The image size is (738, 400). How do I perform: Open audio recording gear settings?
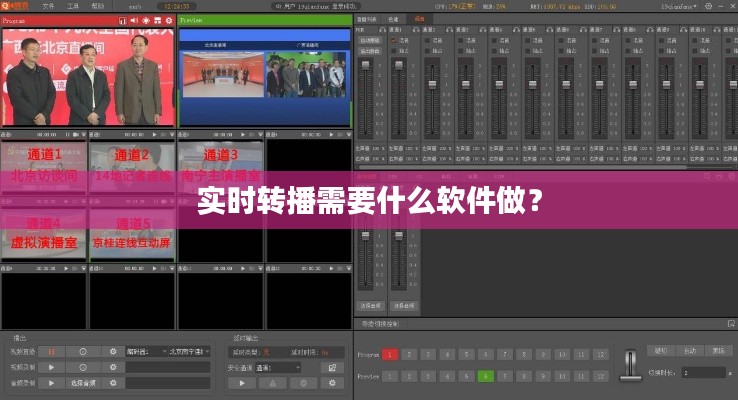pyautogui.click(x=113, y=383)
